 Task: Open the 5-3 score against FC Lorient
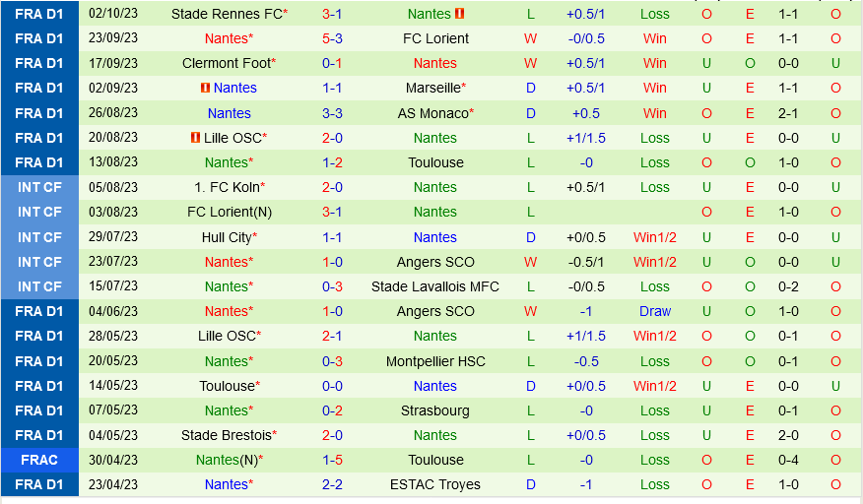pos(332,38)
